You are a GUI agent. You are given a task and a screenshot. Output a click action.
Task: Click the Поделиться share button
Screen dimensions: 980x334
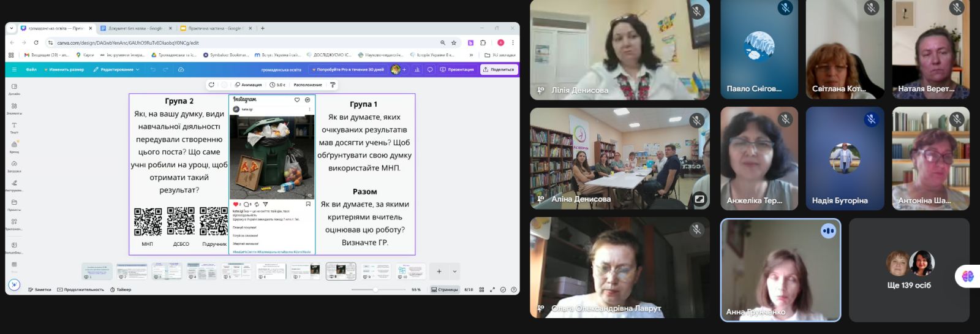(499, 69)
